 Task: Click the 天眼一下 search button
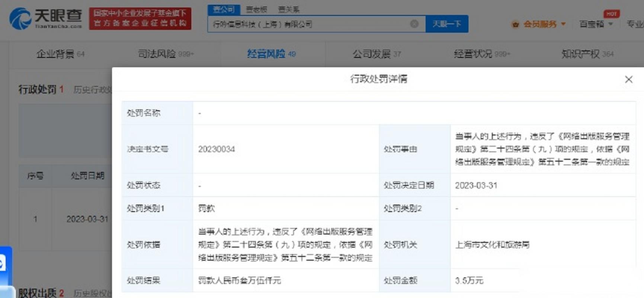coord(447,24)
